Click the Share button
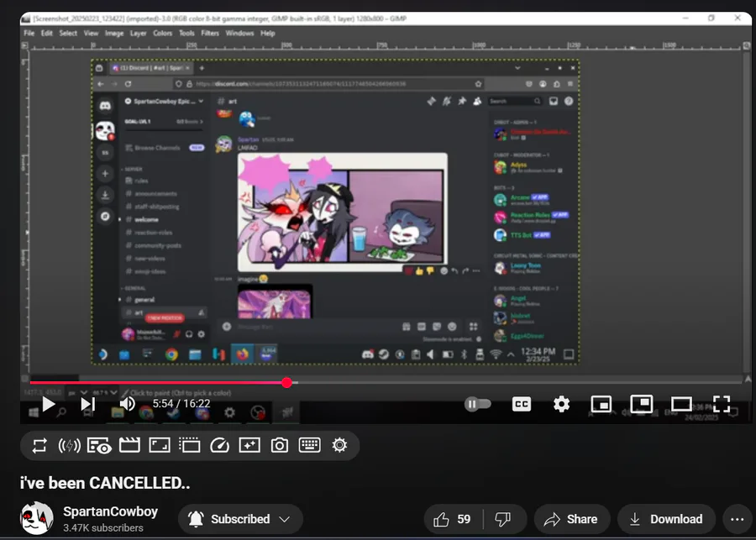756x540 pixels. tap(571, 519)
